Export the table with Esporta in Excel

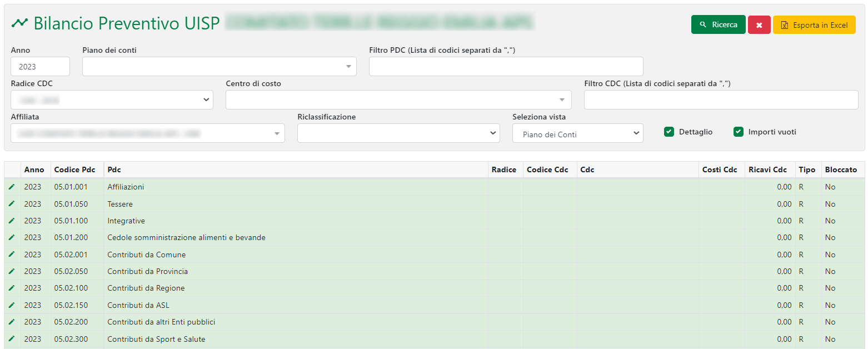[814, 25]
